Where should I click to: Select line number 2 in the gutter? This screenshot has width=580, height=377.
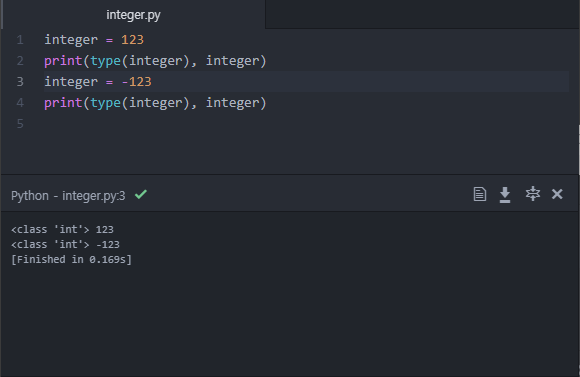[x=20, y=61]
